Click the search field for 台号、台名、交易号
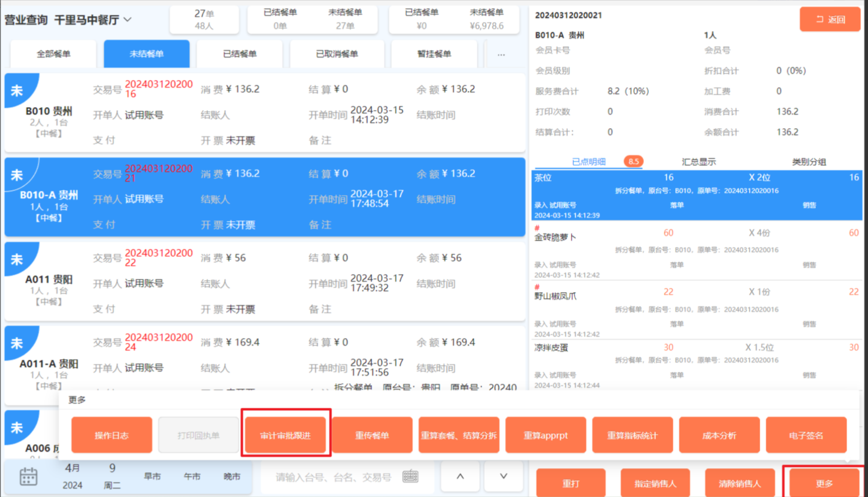868x497 pixels. 332,477
